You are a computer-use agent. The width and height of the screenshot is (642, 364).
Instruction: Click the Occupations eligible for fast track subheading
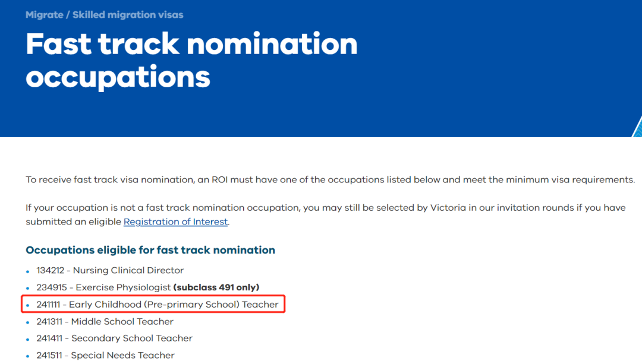pyautogui.click(x=150, y=250)
